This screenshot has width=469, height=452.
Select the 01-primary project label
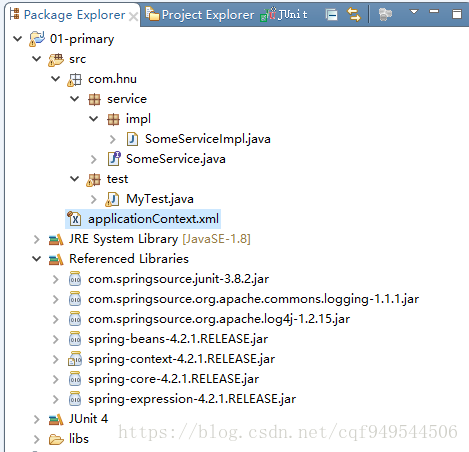pyautogui.click(x=82, y=39)
